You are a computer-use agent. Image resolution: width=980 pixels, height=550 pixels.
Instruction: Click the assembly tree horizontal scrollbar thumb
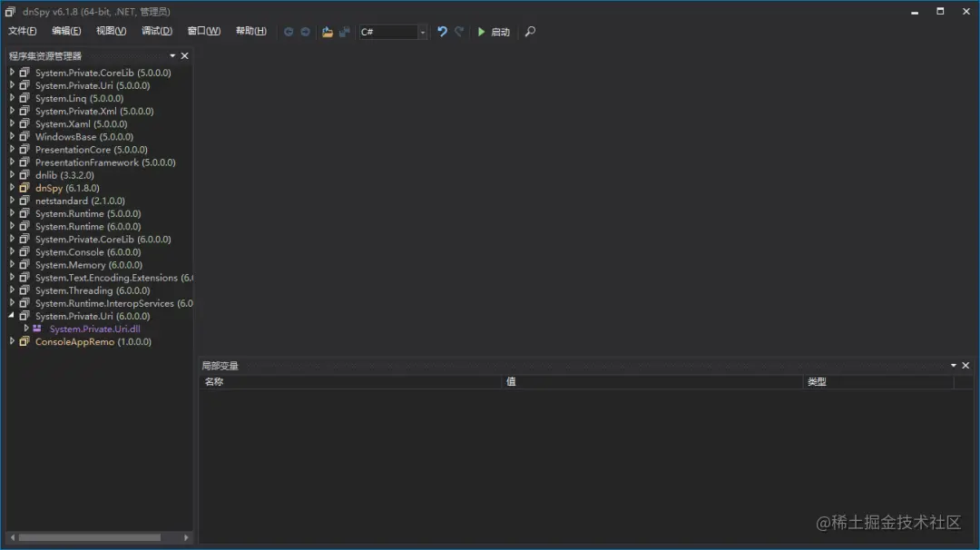89,537
